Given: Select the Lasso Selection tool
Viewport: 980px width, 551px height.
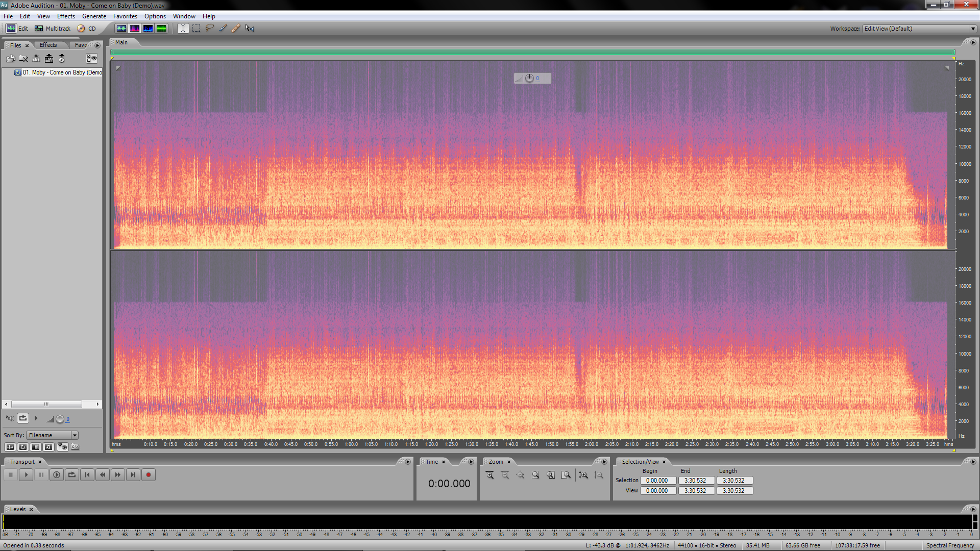Looking at the screenshot, I should pyautogui.click(x=210, y=29).
